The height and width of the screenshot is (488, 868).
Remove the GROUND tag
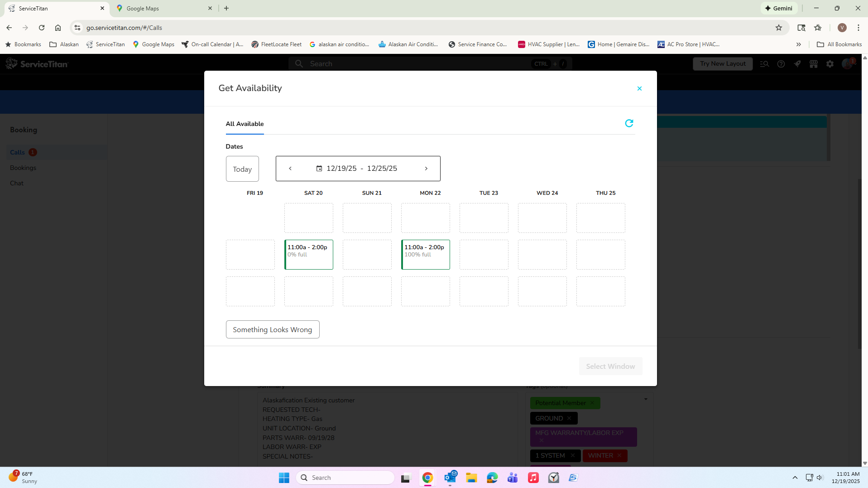click(569, 418)
